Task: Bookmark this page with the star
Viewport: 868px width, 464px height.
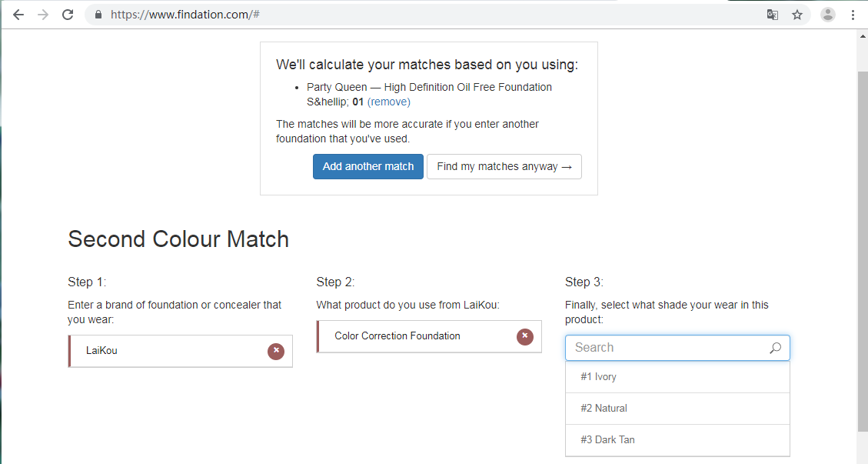Action: (797, 15)
